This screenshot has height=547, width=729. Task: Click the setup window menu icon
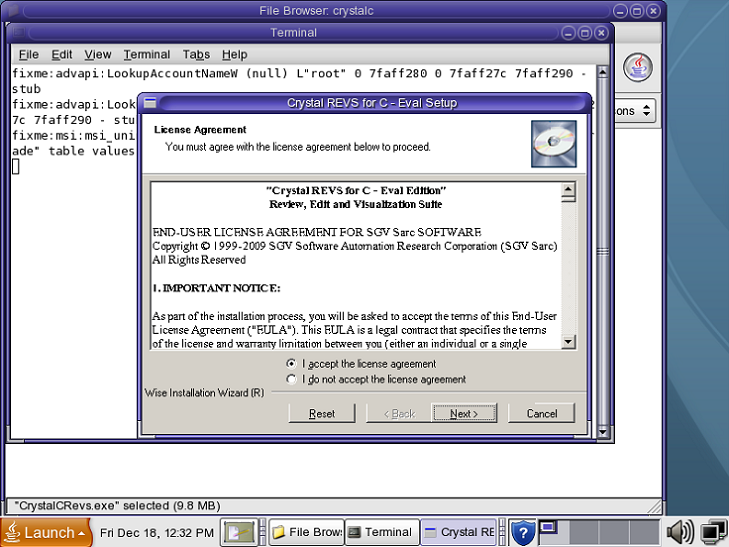150,103
